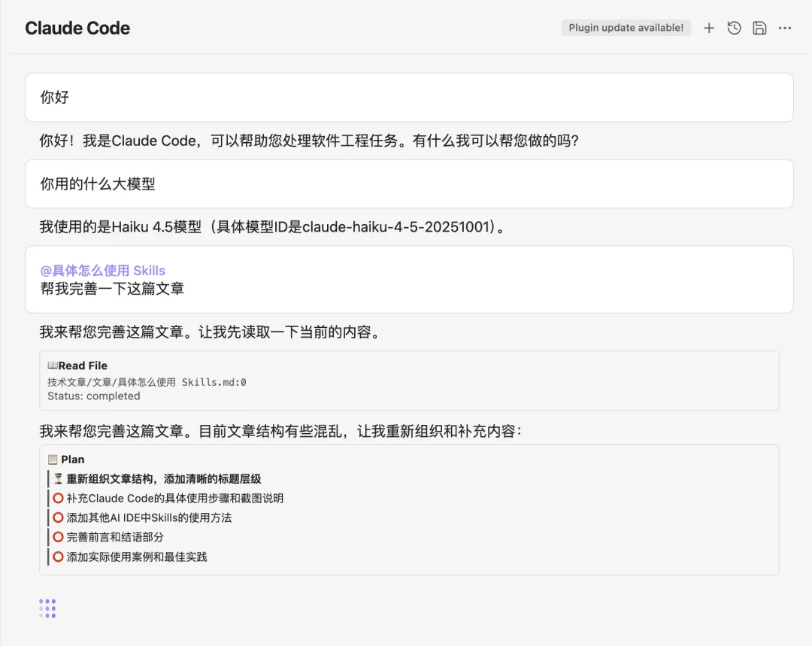The width and height of the screenshot is (812, 646).
Task: Open chat history clock icon
Action: [734, 28]
